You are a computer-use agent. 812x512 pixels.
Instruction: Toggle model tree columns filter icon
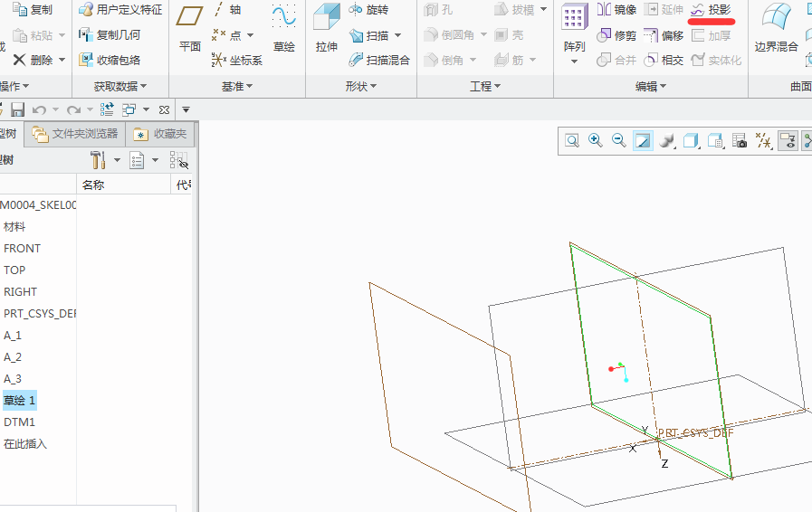click(x=178, y=160)
